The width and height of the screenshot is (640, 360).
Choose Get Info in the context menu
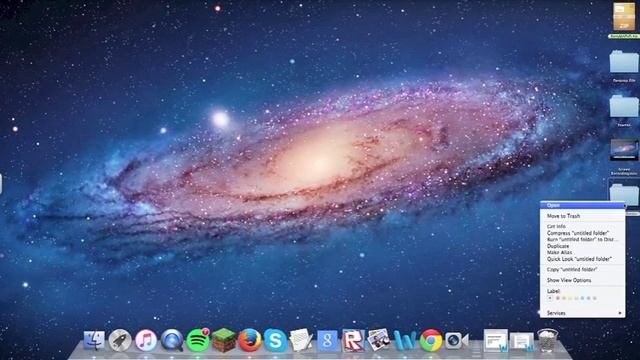(582, 226)
